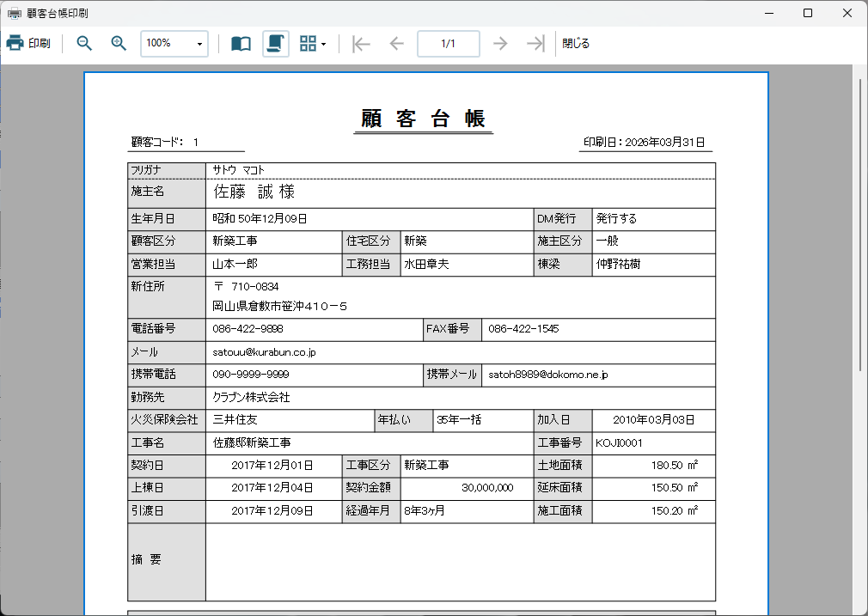Zoom out with the minus magnifier
The image size is (868, 616).
[x=84, y=43]
